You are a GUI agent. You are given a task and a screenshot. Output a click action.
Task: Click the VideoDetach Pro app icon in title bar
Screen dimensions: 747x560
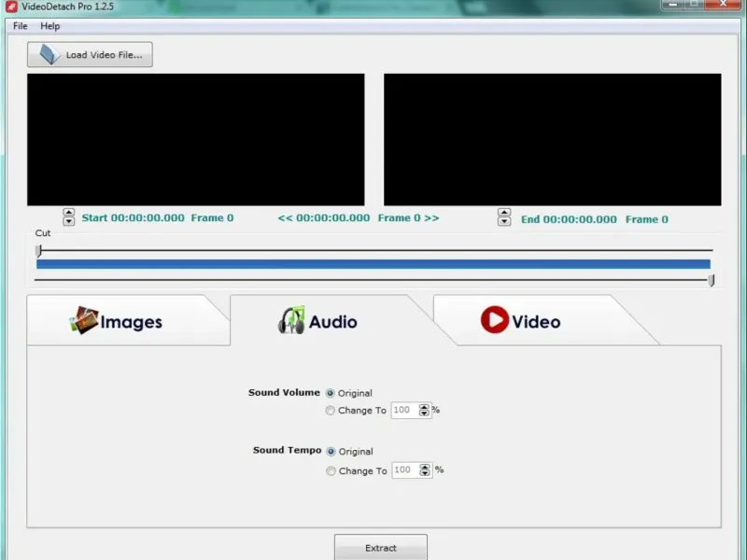click(x=11, y=7)
